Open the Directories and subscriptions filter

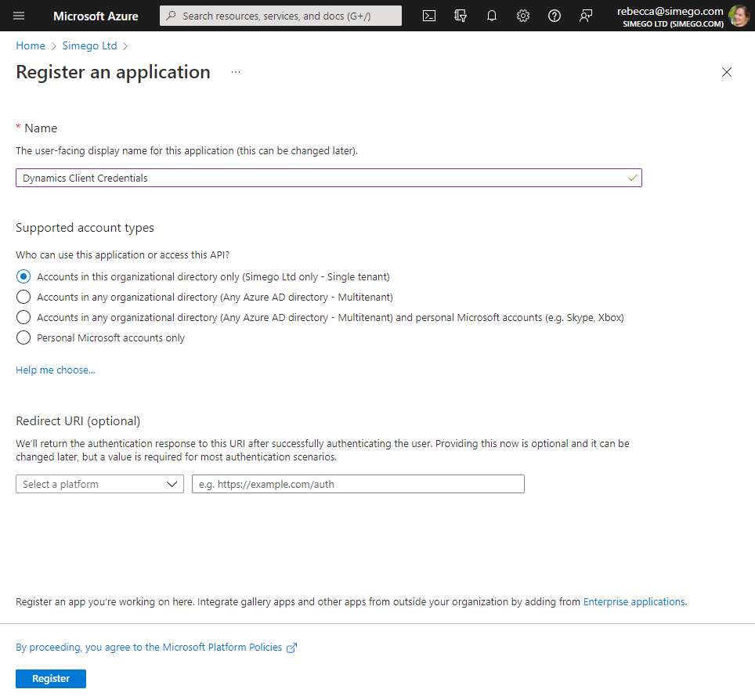461,16
